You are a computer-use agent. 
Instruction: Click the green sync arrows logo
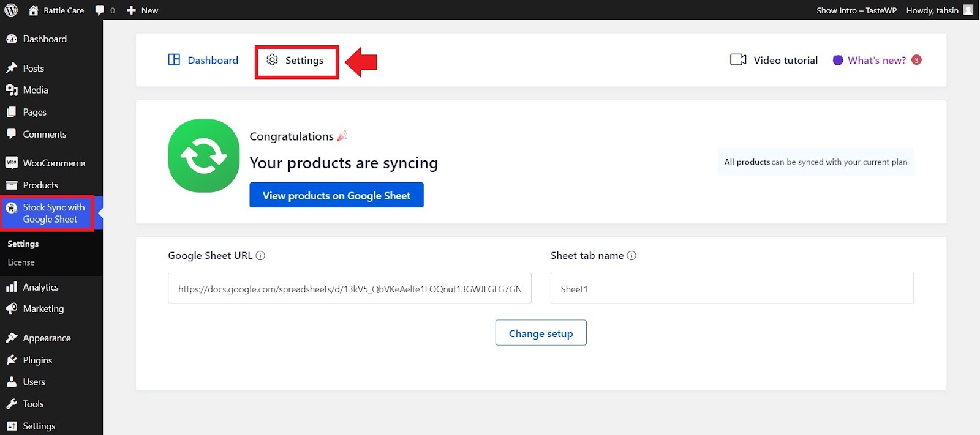204,155
